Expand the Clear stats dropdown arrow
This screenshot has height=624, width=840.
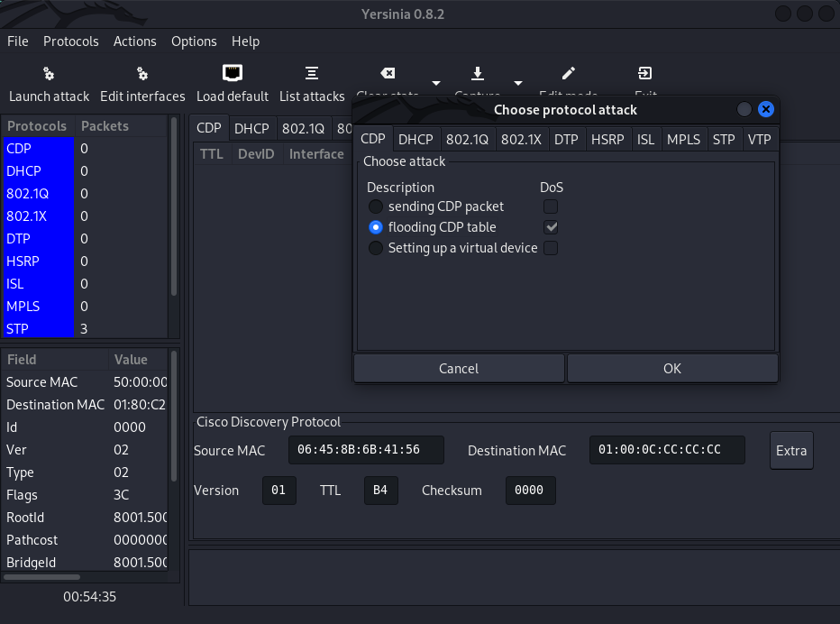click(x=436, y=83)
